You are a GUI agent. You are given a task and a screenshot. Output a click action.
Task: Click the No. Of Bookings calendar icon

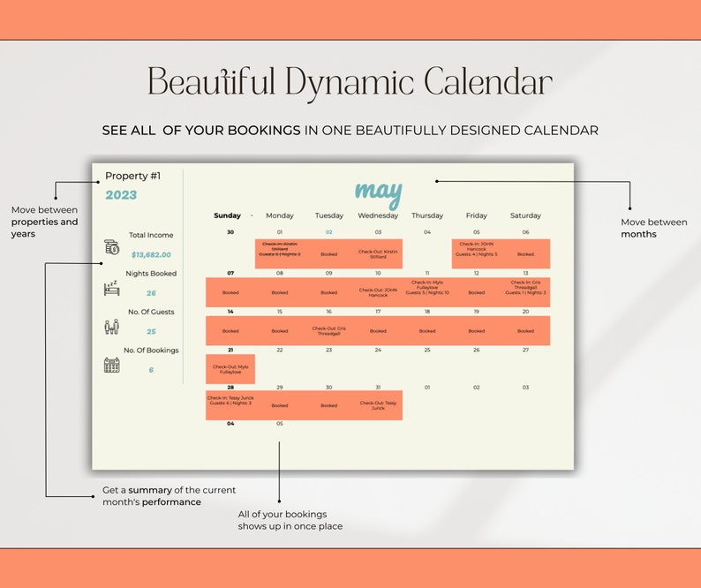[112, 365]
